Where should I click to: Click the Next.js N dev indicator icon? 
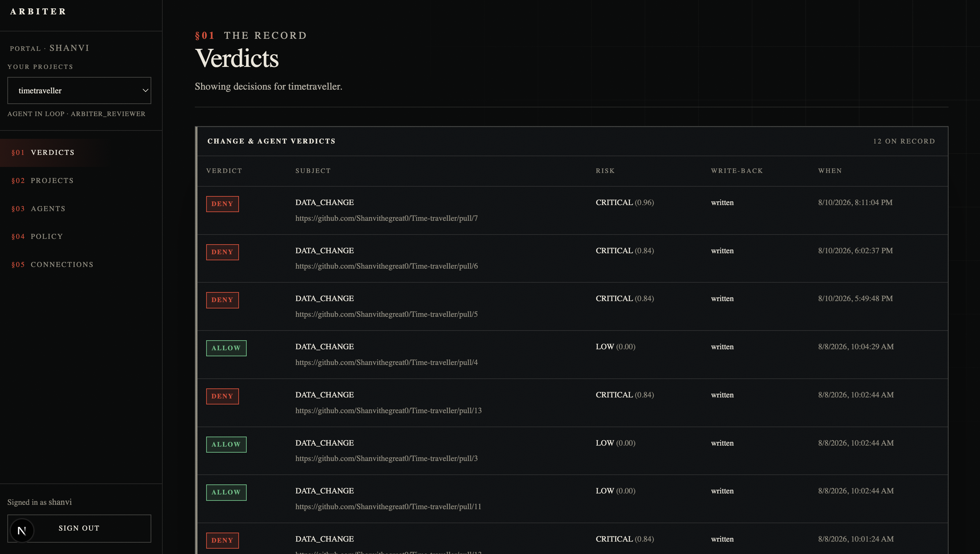tap(22, 530)
